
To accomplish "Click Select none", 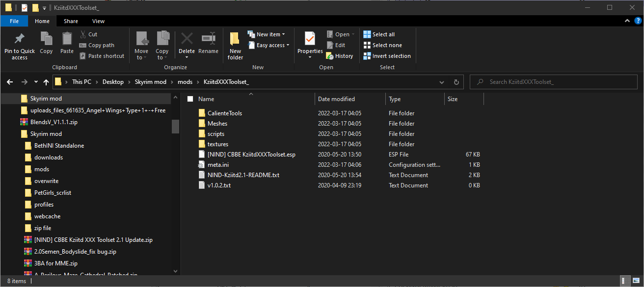I will [x=382, y=45].
